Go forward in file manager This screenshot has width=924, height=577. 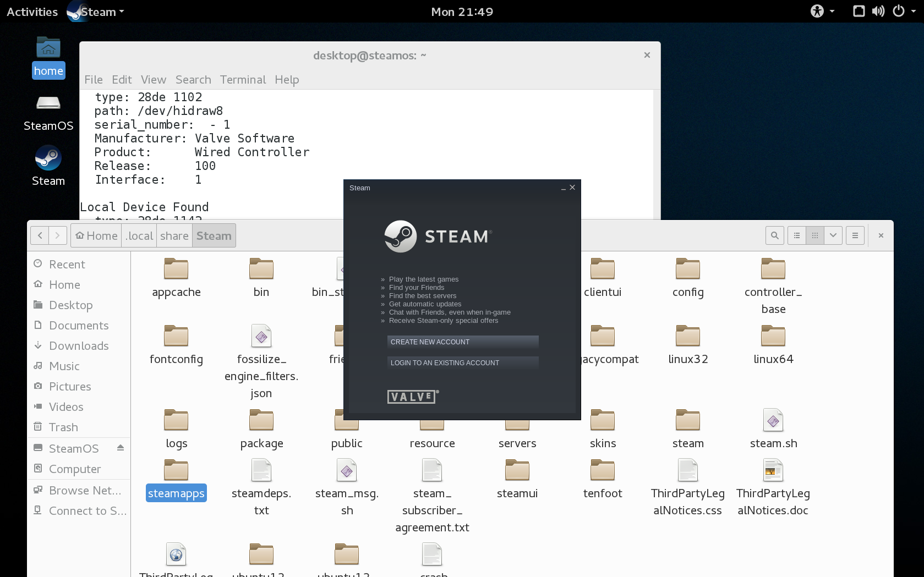coord(57,235)
